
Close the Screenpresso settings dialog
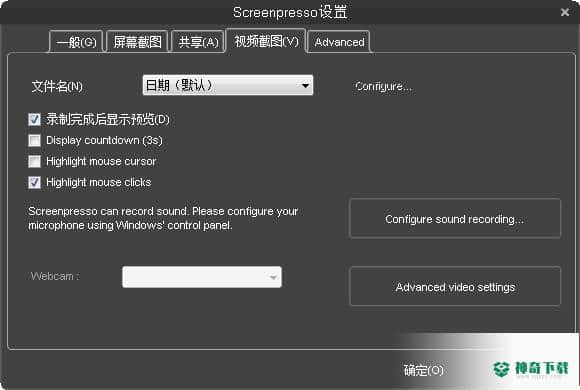564,13
